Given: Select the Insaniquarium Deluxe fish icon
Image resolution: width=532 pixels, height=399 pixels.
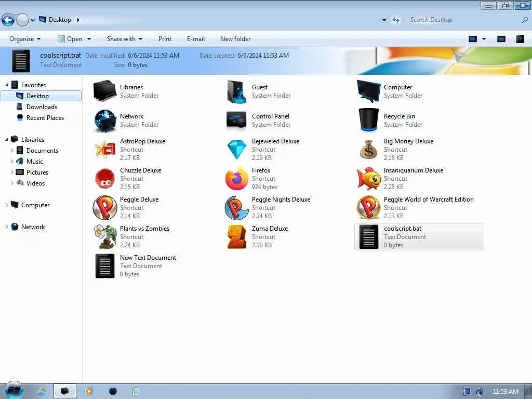Looking at the screenshot, I should [368, 179].
